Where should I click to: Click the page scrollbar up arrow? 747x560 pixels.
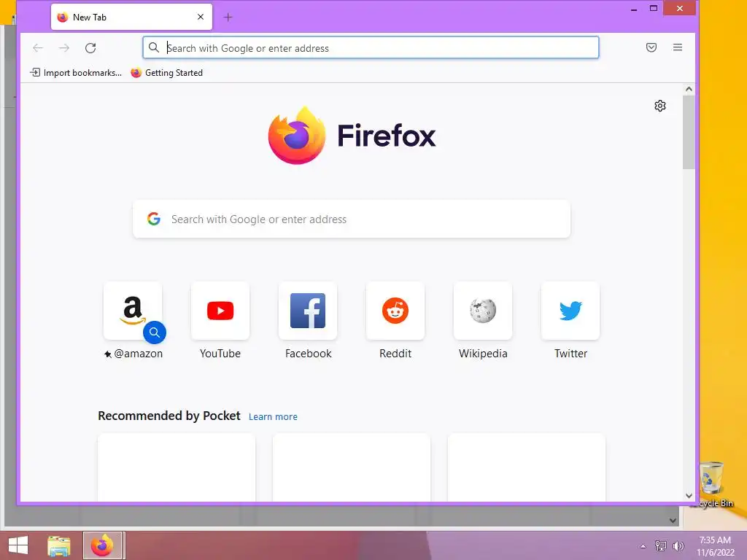689,89
